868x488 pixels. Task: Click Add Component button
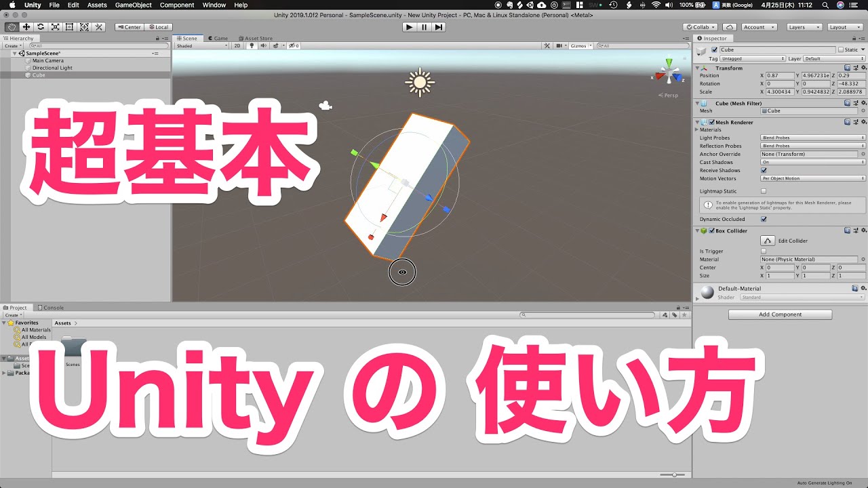click(780, 314)
